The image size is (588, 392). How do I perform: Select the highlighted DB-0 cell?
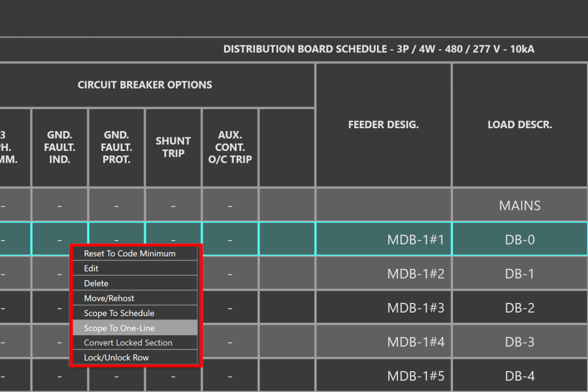[x=519, y=239]
